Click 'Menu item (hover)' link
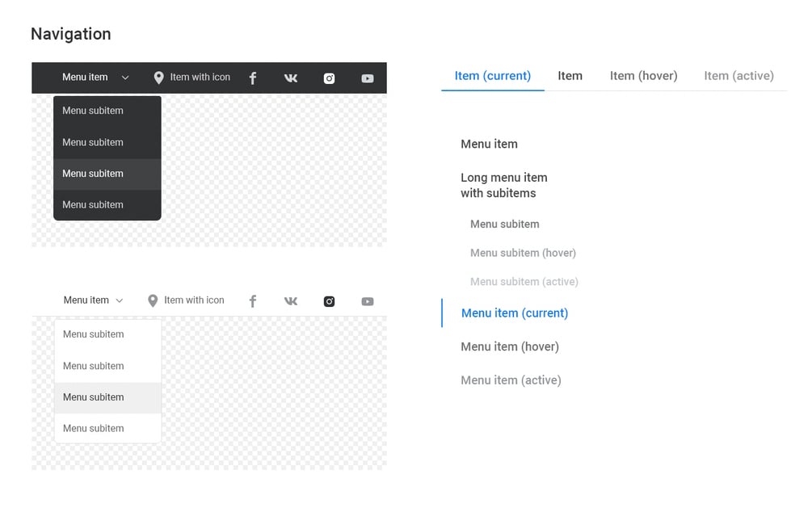 point(510,347)
